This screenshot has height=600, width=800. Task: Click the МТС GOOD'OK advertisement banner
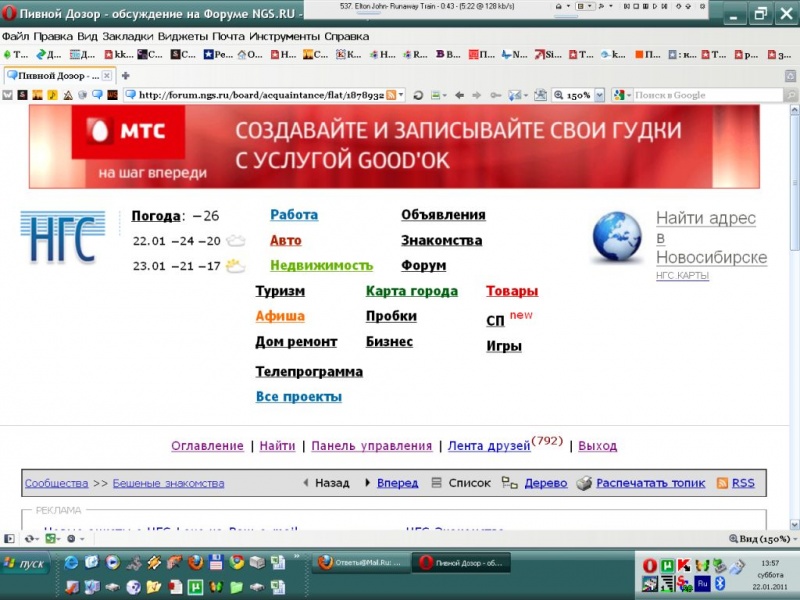click(393, 146)
